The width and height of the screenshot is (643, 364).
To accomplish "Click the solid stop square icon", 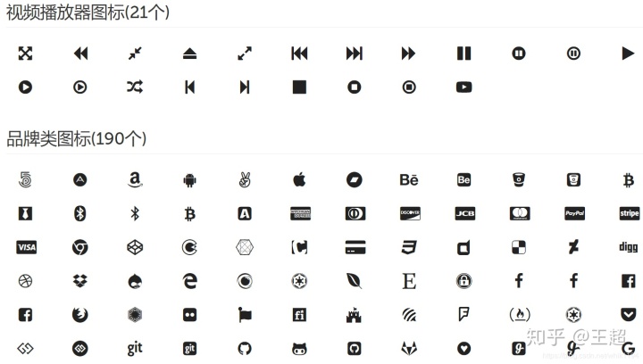I will coord(299,87).
